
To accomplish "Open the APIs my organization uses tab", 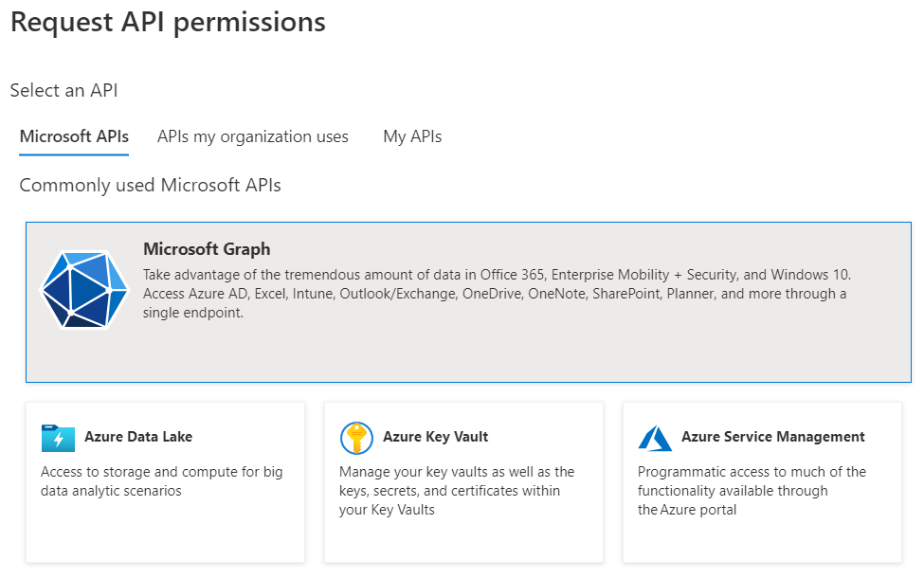I will [x=253, y=136].
